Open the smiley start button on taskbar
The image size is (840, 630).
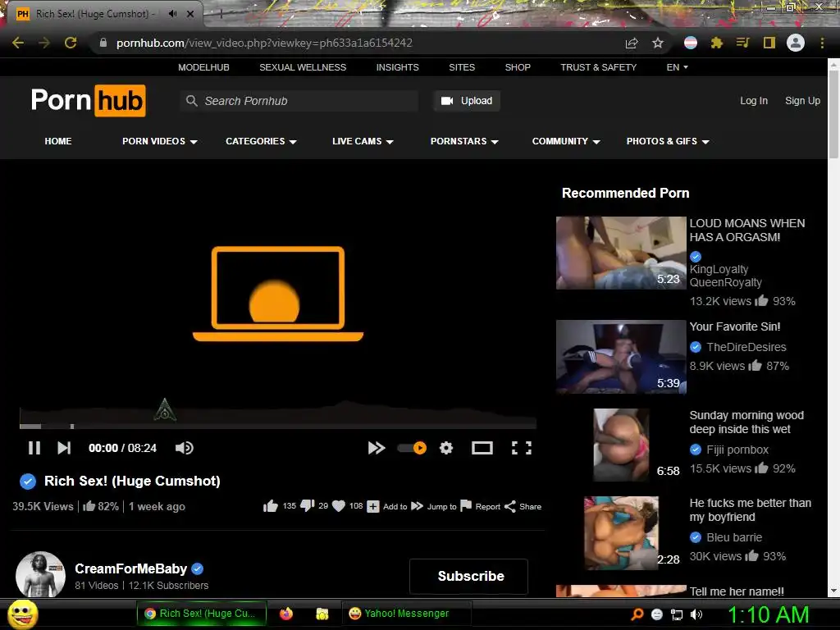click(22, 614)
